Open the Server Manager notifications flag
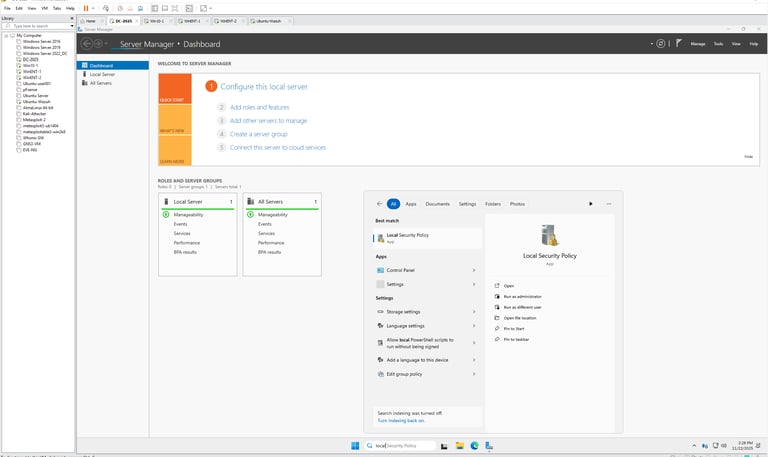Viewport: 768px width, 457px height. [x=679, y=43]
